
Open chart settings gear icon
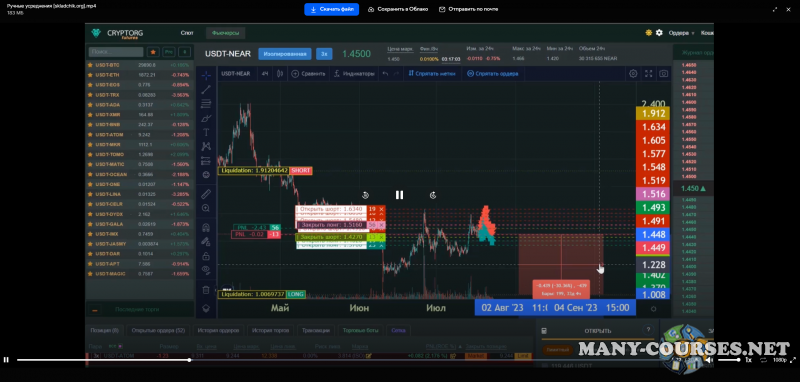[633, 73]
